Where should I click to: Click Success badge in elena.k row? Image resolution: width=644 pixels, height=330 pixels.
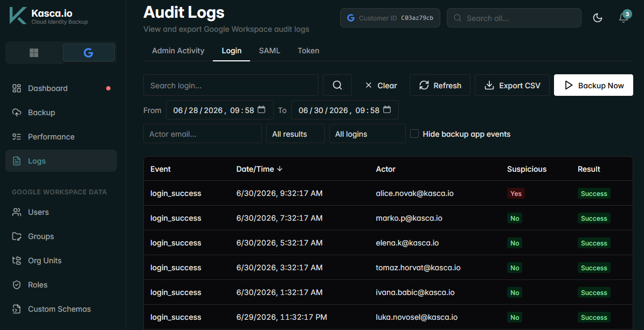pyautogui.click(x=594, y=243)
